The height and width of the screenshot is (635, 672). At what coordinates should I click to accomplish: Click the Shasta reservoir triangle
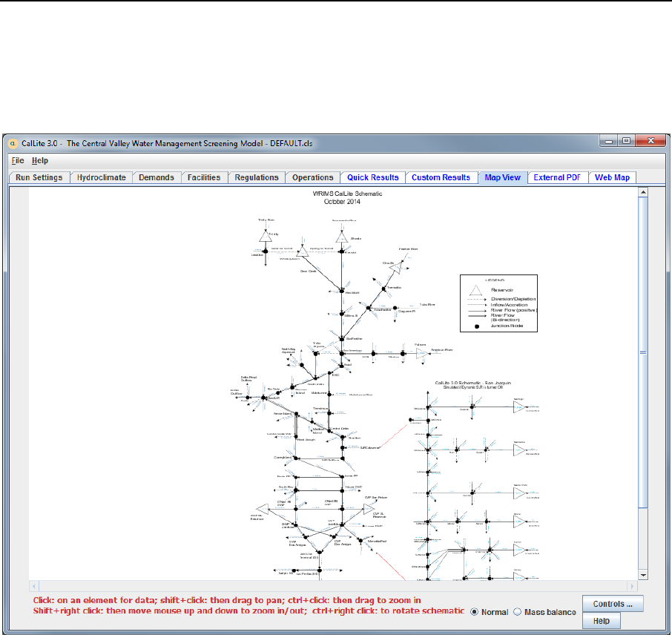coord(342,237)
